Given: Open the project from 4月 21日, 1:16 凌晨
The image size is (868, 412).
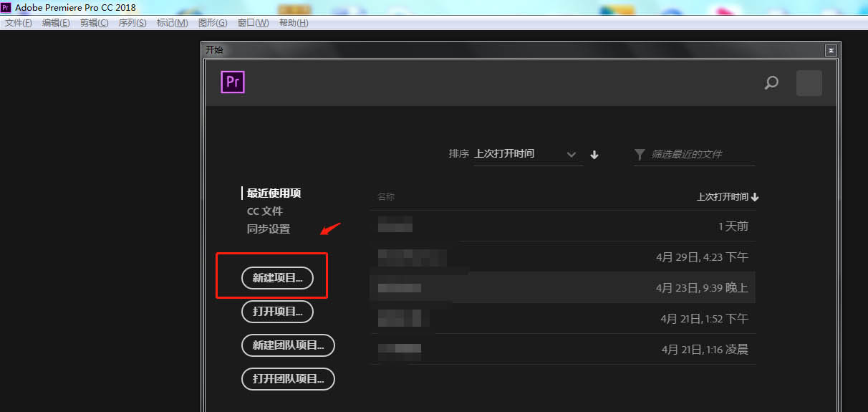Looking at the screenshot, I should [x=563, y=349].
